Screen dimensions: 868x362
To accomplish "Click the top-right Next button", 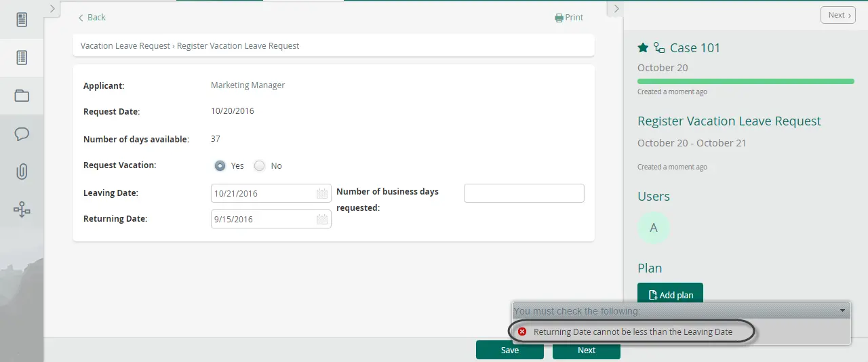I will (x=837, y=15).
